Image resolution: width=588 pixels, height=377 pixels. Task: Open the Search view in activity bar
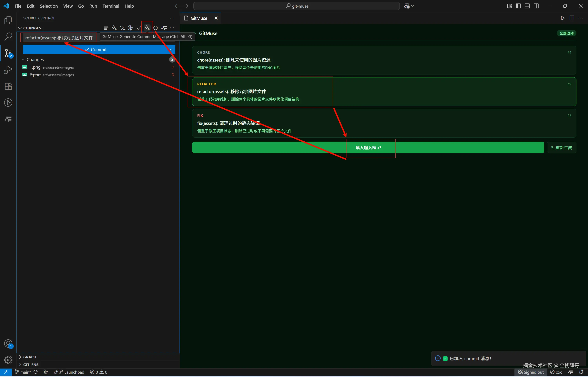coord(8,37)
